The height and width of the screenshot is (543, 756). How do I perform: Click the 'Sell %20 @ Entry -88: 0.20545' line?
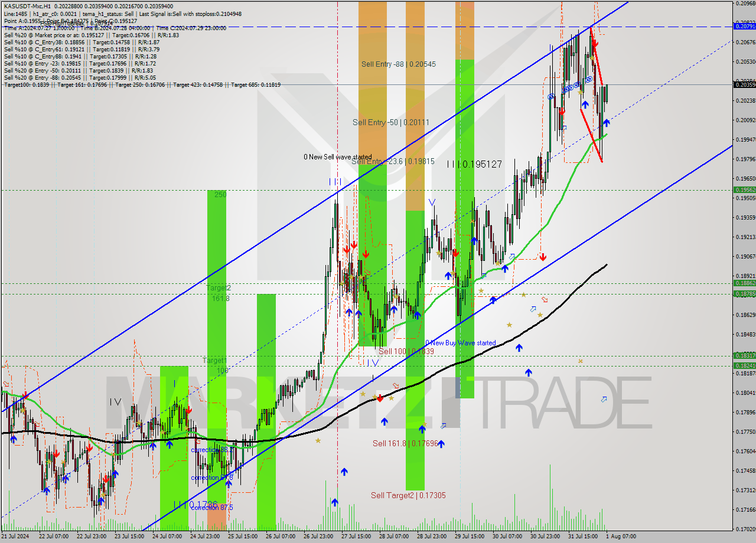[80, 77]
